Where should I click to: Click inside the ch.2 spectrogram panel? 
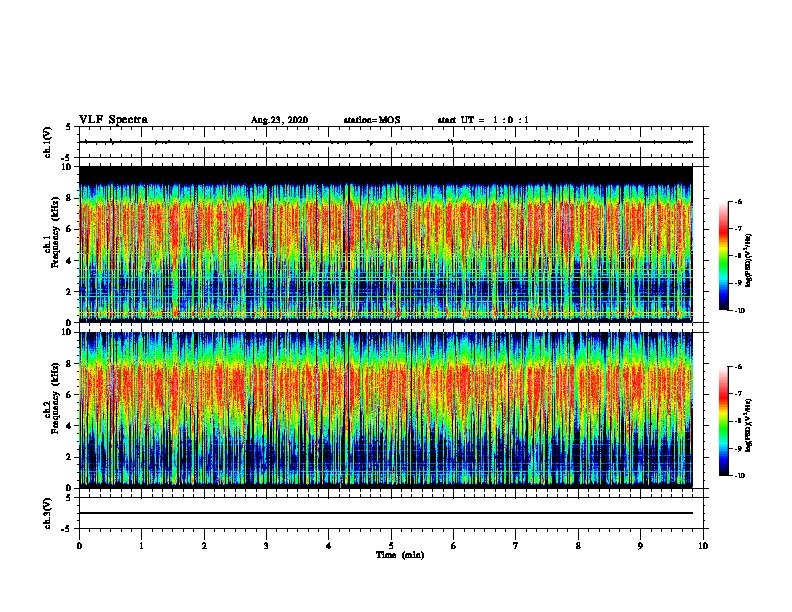coord(386,410)
